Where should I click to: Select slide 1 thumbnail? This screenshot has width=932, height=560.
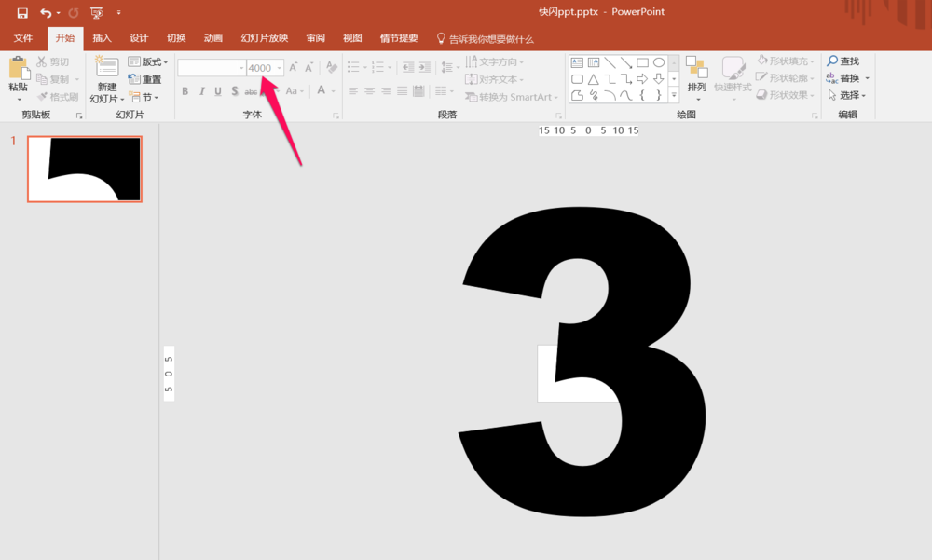pyautogui.click(x=85, y=170)
